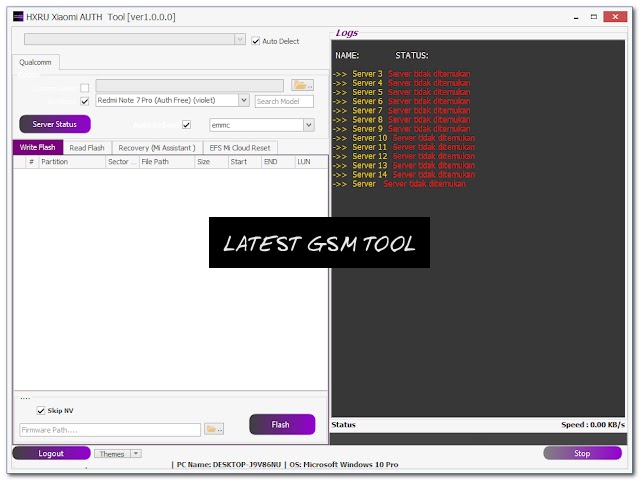Close the HXRU Xiaomi AUTH Tool window
Viewport: 640px width, 481px height.
click(615, 17)
